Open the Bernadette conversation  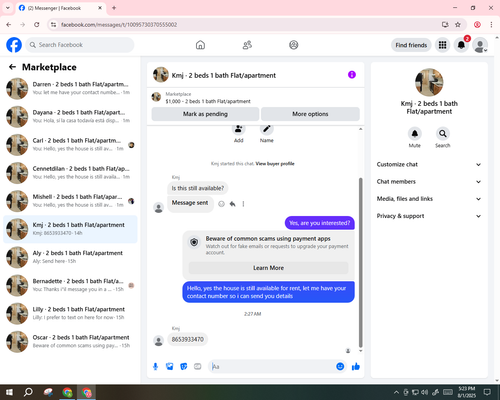pos(70,285)
